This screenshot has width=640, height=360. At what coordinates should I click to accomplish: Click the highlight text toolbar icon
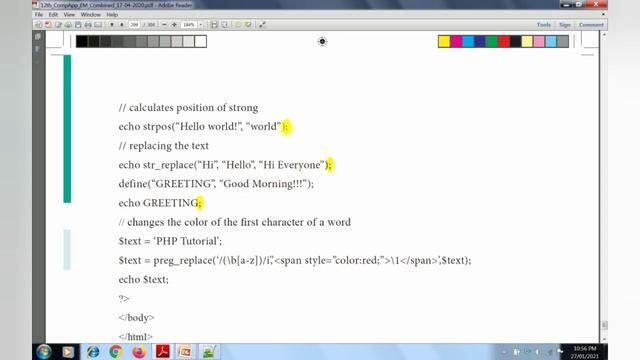[x=248, y=25]
